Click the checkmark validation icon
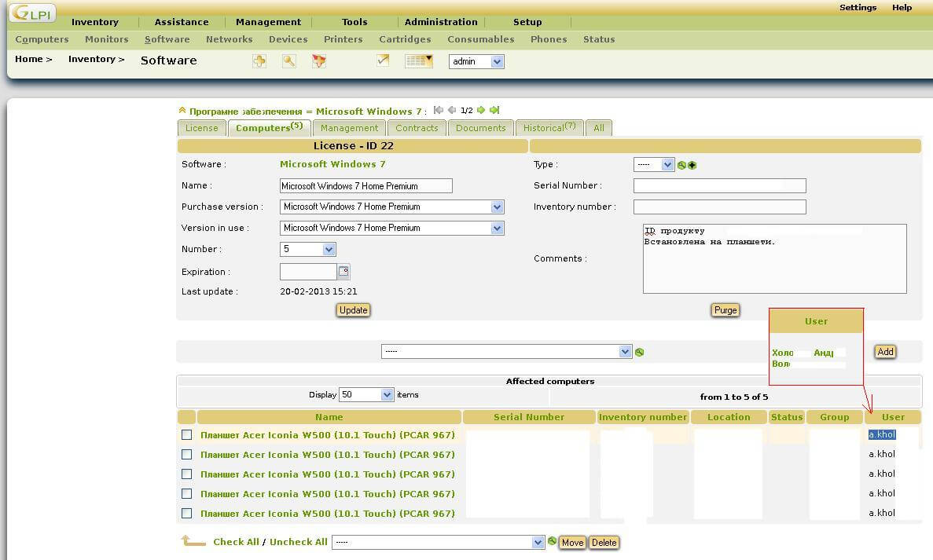The height and width of the screenshot is (560, 933). (383, 60)
